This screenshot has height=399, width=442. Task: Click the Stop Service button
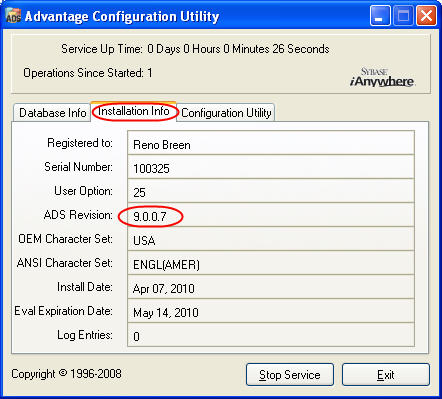coord(290,375)
